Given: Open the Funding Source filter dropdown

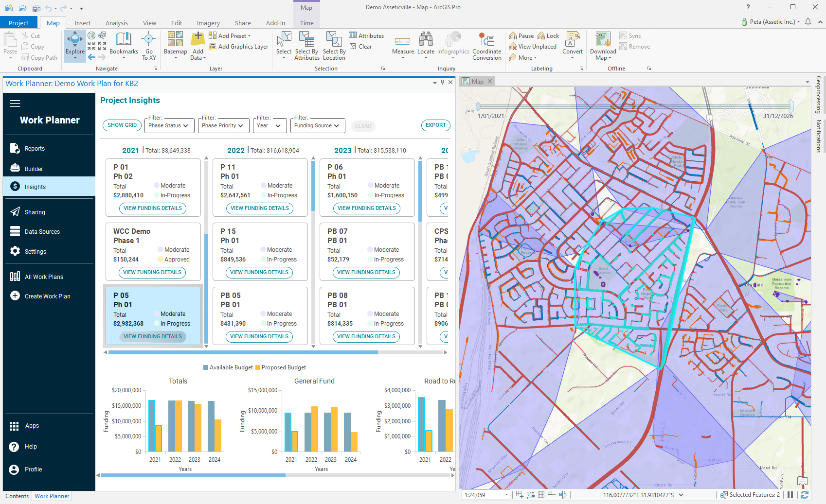Looking at the screenshot, I should coord(317,125).
